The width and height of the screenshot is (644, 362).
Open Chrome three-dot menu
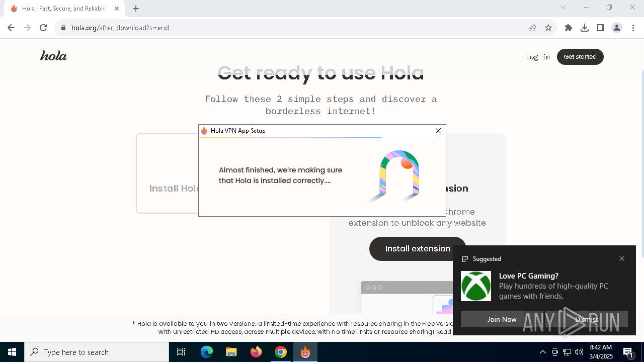coord(633,28)
